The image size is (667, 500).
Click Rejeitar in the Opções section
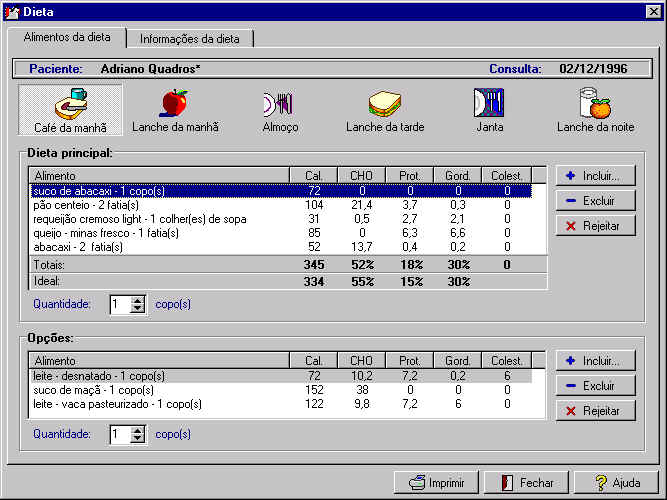(595, 411)
